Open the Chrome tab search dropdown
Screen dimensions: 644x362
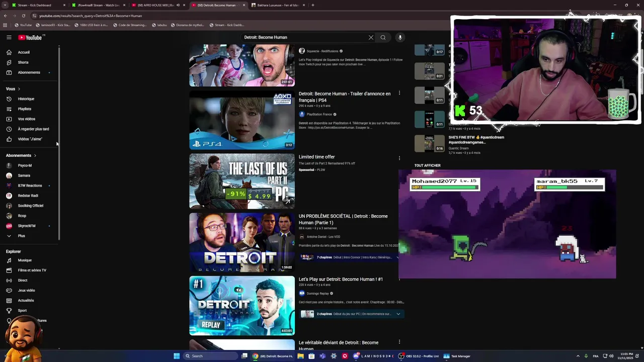click(5, 5)
